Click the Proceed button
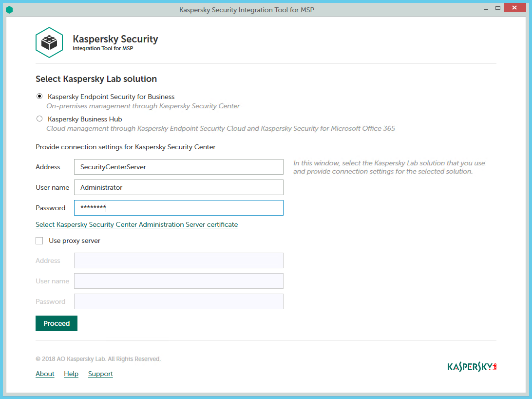Screen dimensions: 532x399 (56, 323)
